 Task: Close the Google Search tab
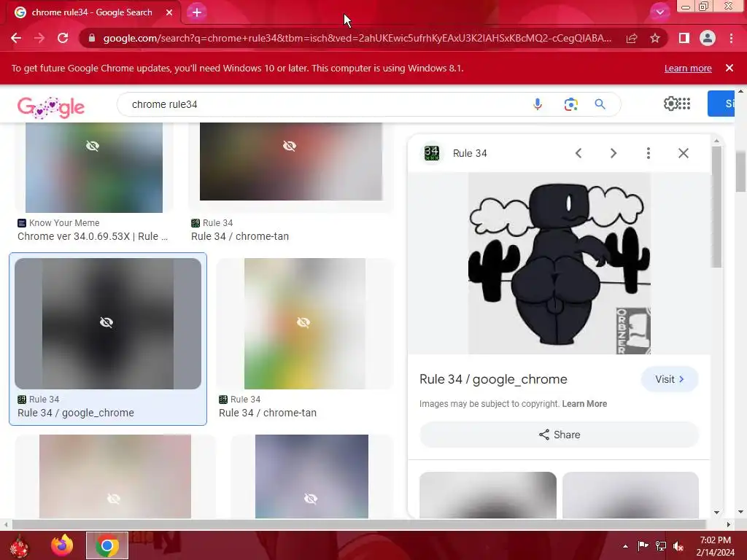point(169,12)
